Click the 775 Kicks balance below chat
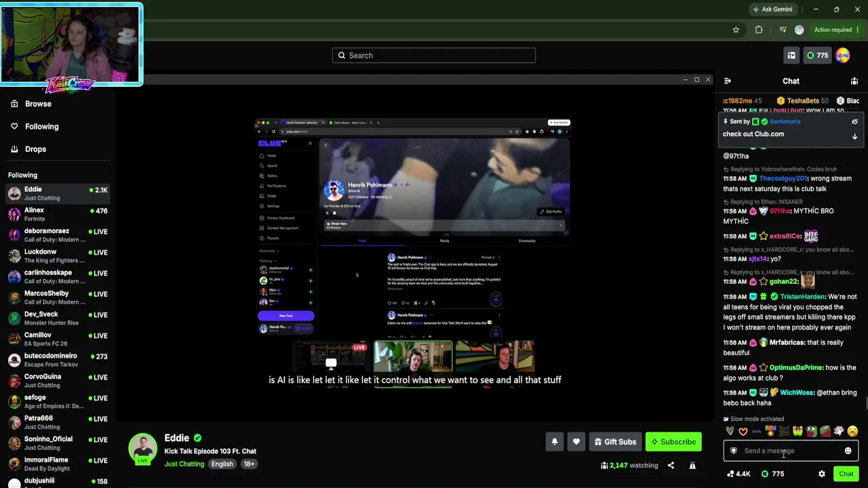Image resolution: width=868 pixels, height=488 pixels. point(772,474)
